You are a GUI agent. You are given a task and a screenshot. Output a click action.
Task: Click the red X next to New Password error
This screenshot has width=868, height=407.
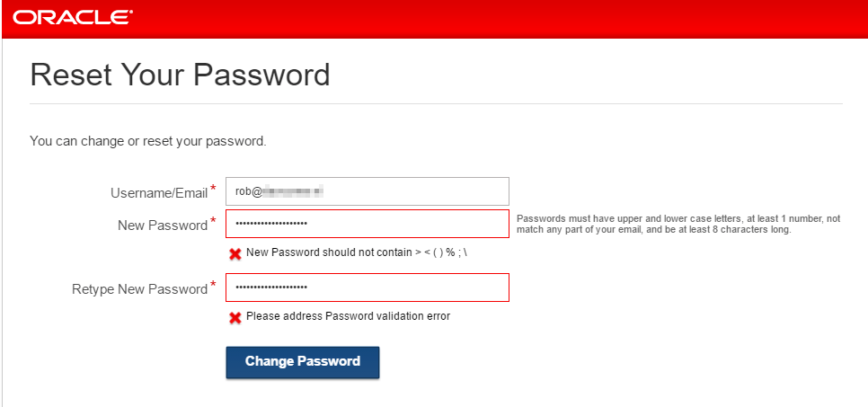235,253
